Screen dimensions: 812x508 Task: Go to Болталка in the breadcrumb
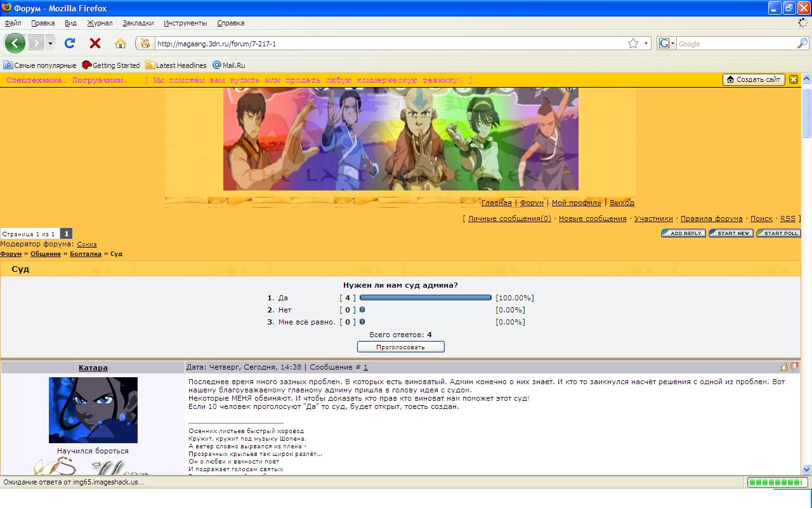coord(86,253)
